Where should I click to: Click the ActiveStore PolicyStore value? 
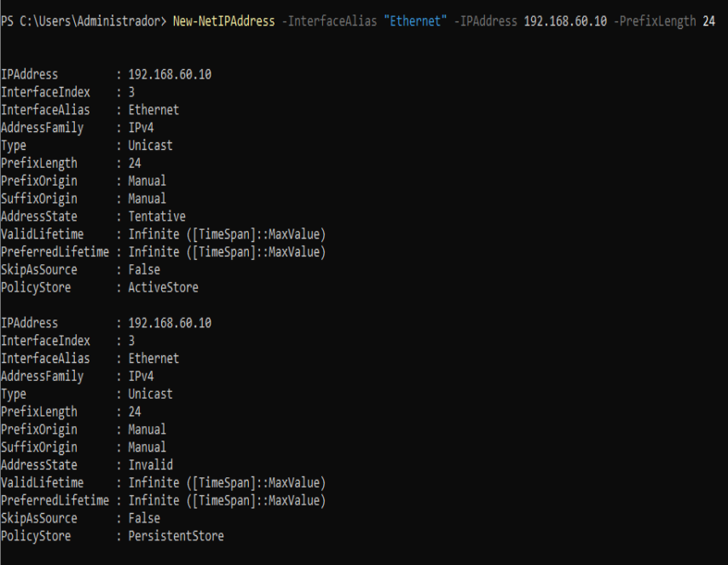pos(164,288)
